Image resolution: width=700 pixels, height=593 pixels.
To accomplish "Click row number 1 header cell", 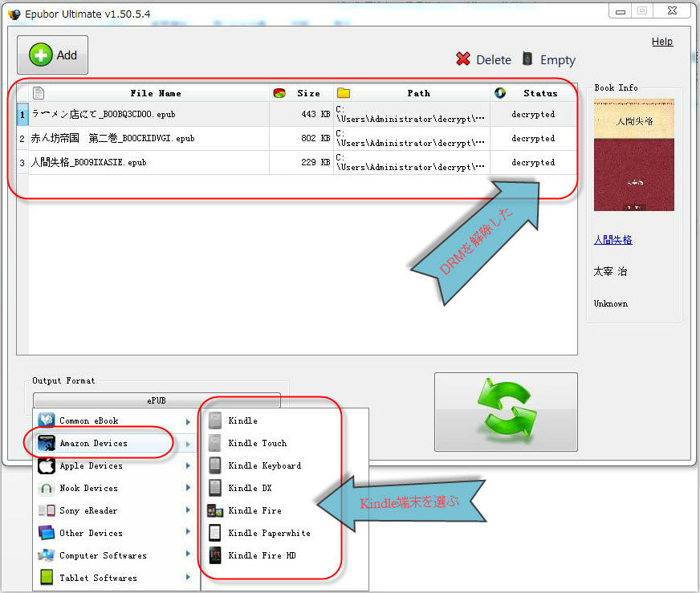I will point(22,115).
